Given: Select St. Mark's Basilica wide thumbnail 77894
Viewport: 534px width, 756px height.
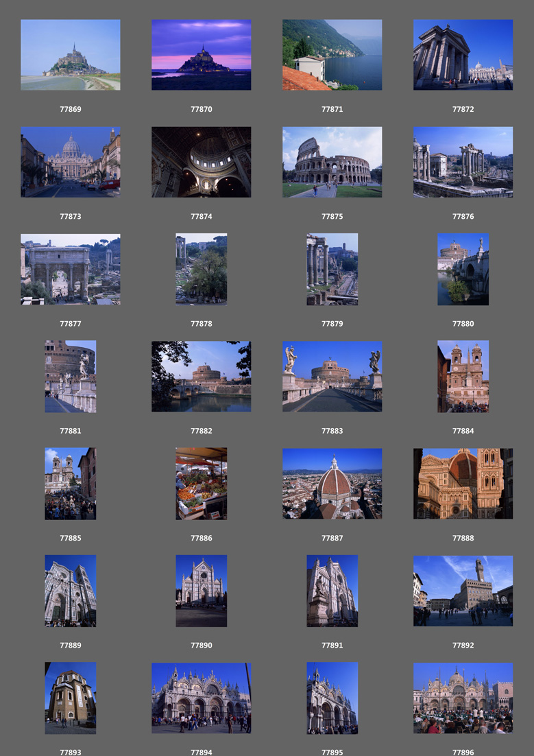Looking at the screenshot, I should point(202,698).
